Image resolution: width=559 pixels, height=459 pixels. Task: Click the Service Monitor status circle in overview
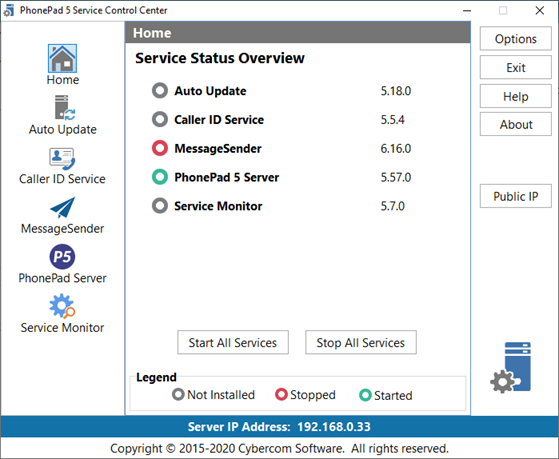(x=160, y=206)
